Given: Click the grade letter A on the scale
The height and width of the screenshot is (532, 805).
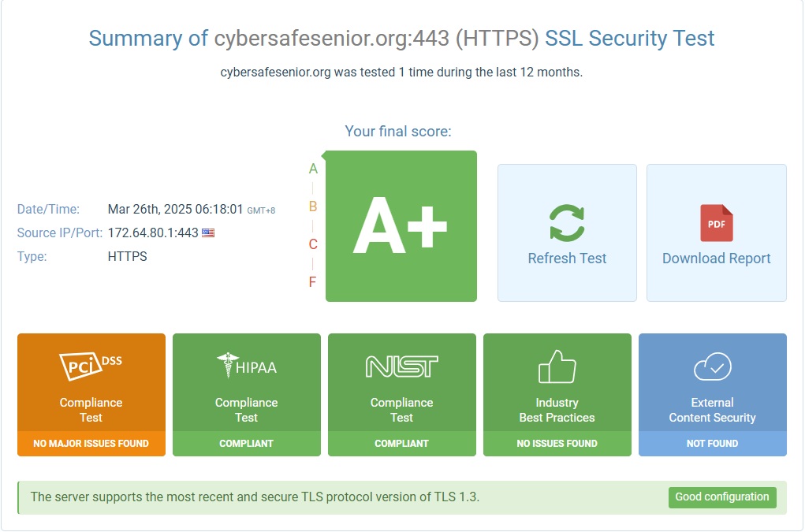Looking at the screenshot, I should [x=314, y=167].
